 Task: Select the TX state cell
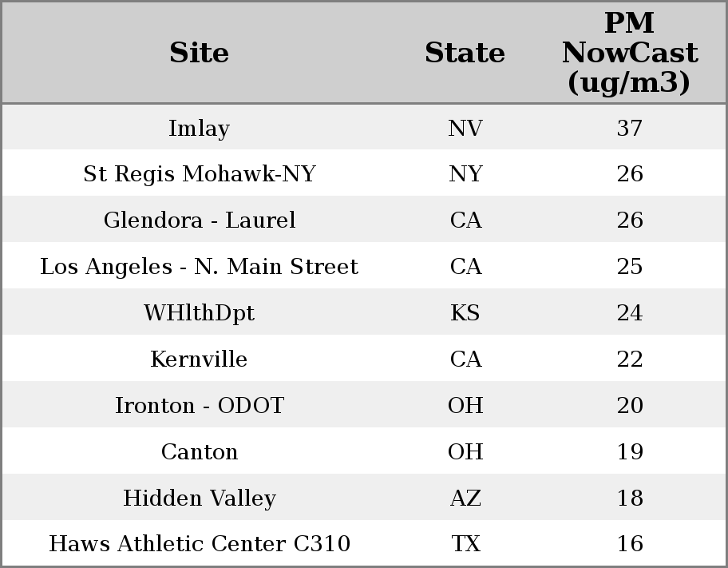tap(465, 544)
